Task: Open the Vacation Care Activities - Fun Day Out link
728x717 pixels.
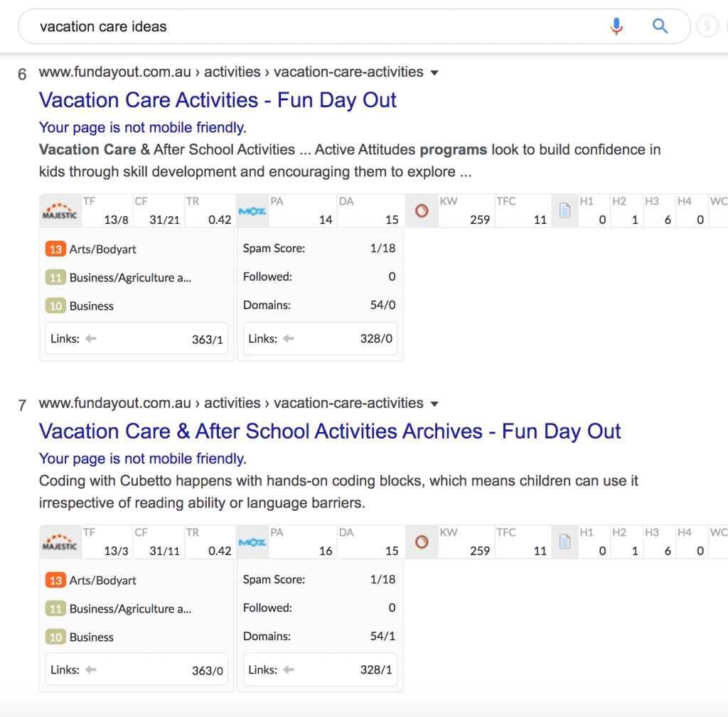Action: point(218,100)
